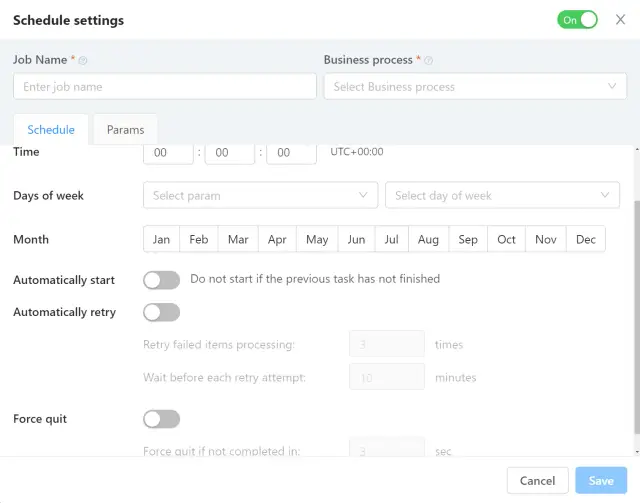
Task: Open the Select day of week dropdown
Action: coord(502,196)
